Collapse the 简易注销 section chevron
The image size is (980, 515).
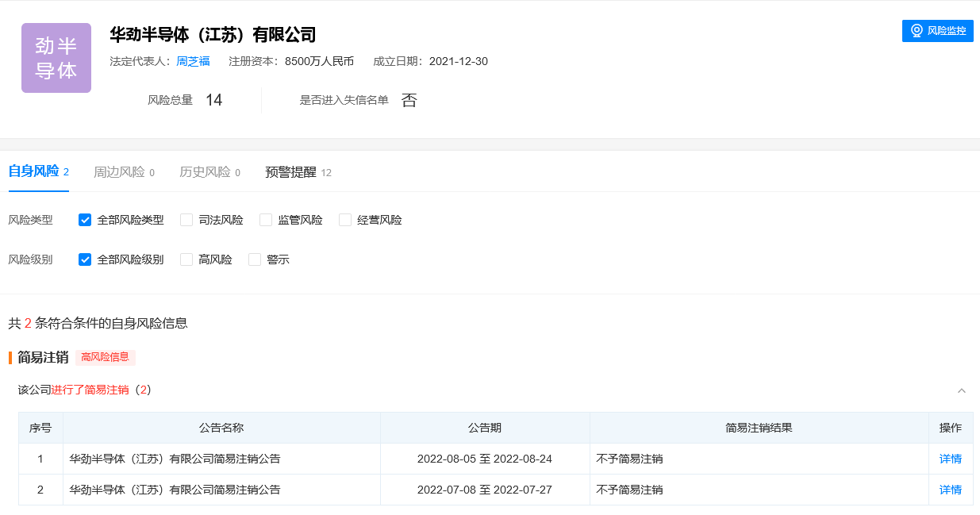[962, 390]
